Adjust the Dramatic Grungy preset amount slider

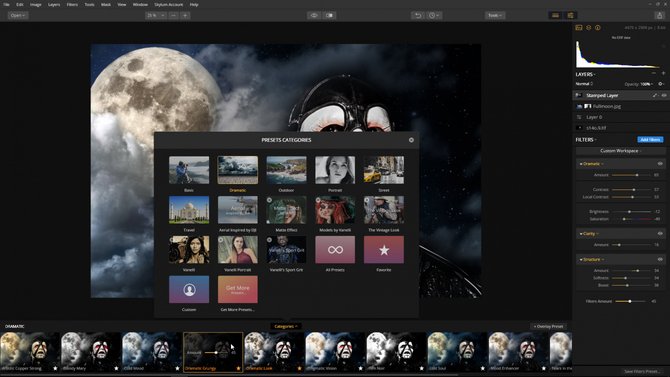click(217, 353)
